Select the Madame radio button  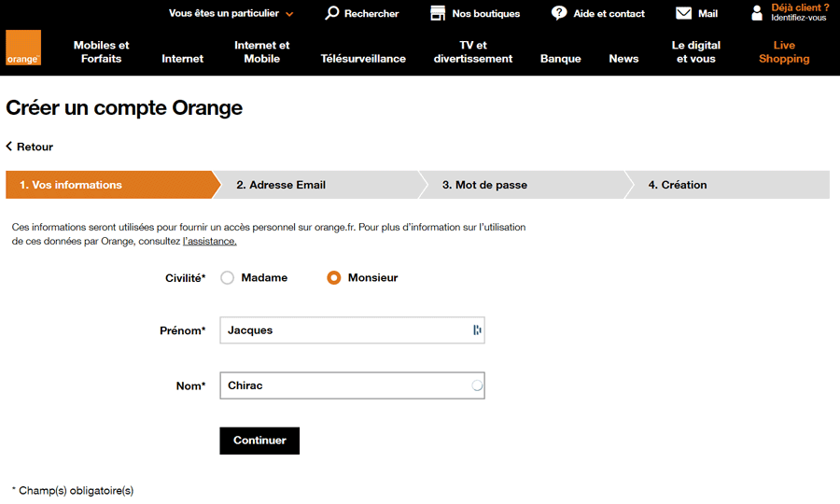tap(227, 277)
